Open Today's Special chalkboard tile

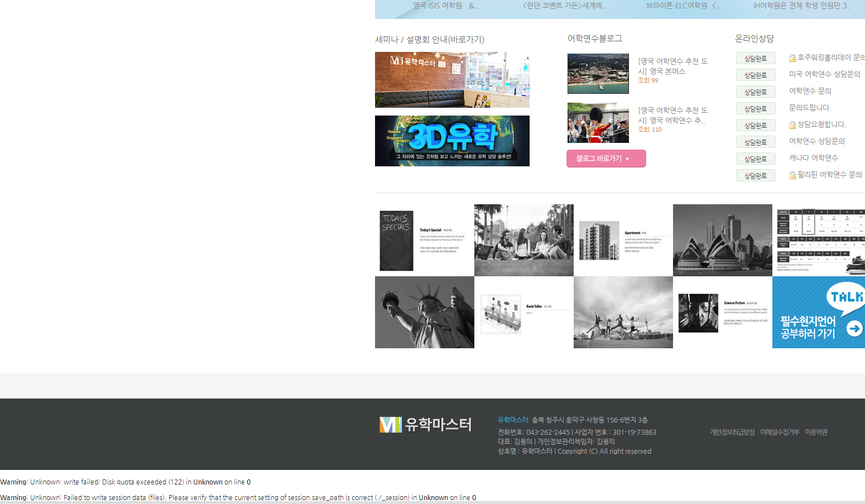click(424, 240)
